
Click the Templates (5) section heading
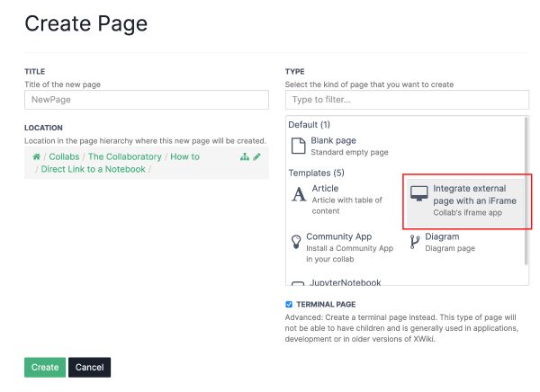tap(316, 173)
